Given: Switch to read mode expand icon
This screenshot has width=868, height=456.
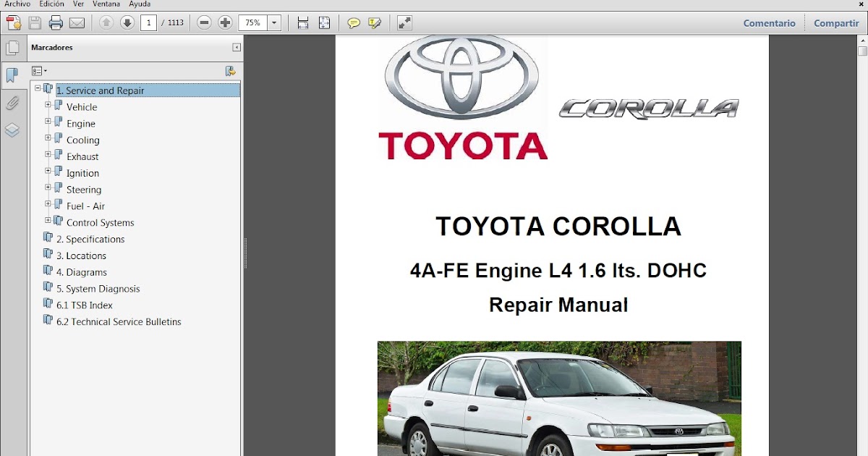Looking at the screenshot, I should click(404, 23).
